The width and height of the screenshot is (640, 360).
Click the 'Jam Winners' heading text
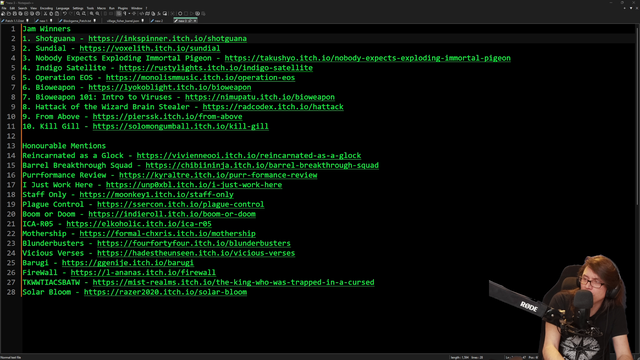47,29
